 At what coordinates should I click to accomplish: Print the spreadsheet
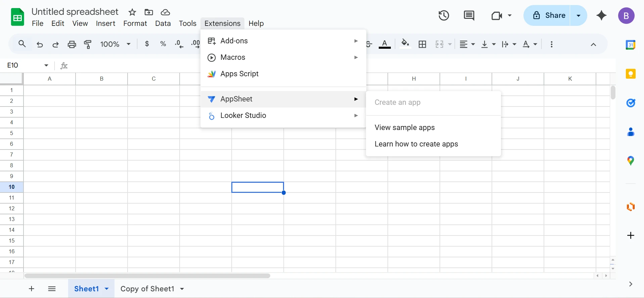pos(72,44)
